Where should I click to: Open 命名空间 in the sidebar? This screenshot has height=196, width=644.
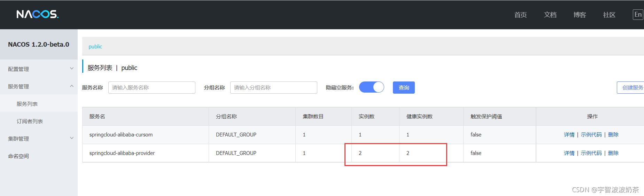click(x=18, y=156)
